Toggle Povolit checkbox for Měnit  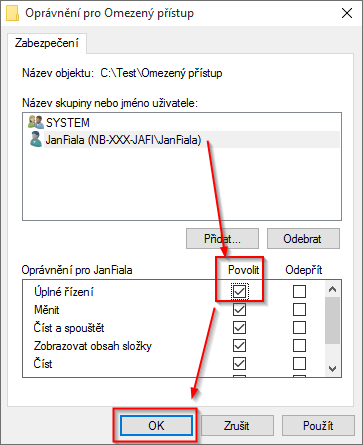[x=239, y=309]
